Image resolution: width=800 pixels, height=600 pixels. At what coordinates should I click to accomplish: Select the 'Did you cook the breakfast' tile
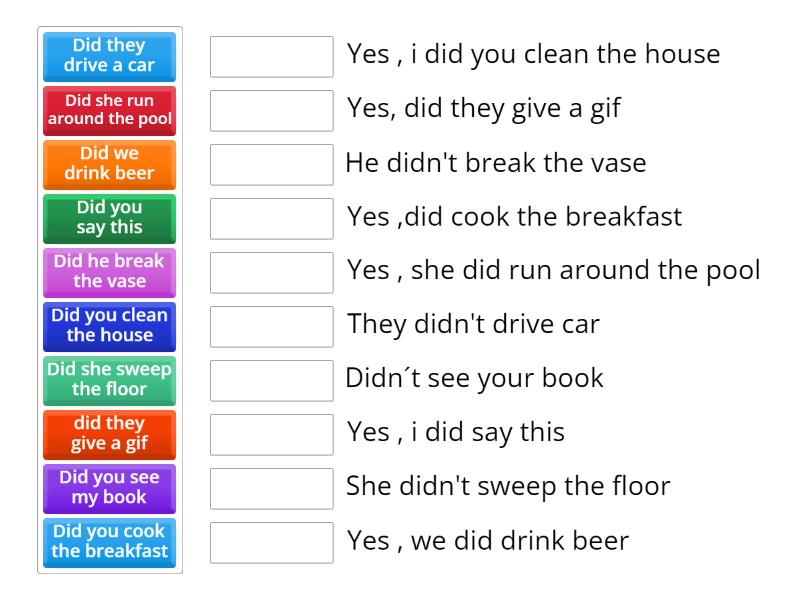click(109, 543)
